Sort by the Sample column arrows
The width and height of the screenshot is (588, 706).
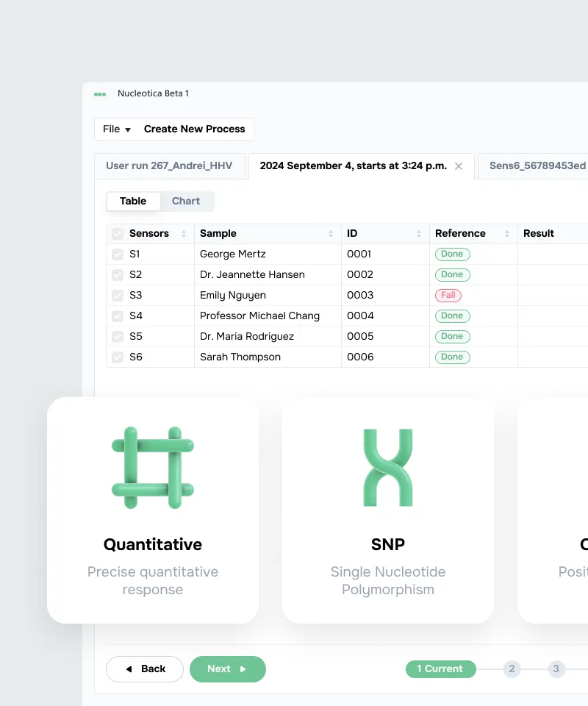pyautogui.click(x=331, y=234)
